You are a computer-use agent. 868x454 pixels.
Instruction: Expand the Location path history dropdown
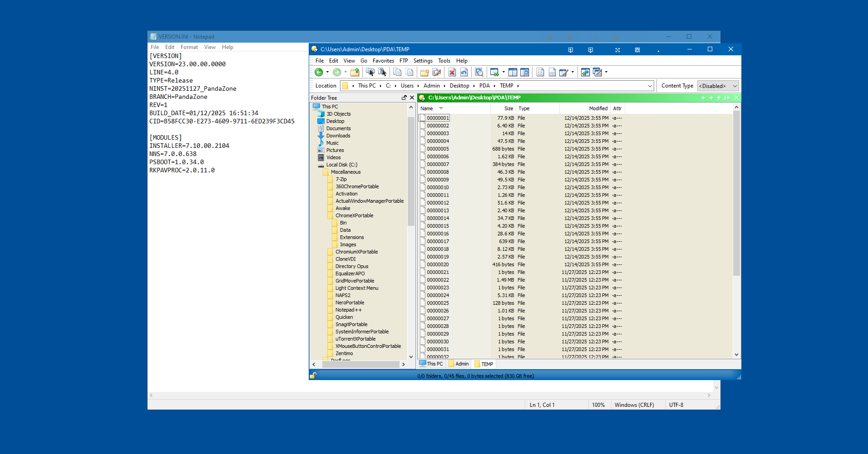click(650, 86)
